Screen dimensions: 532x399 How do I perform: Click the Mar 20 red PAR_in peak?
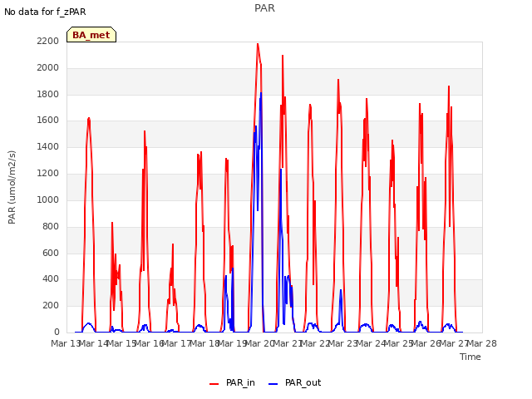point(258,44)
